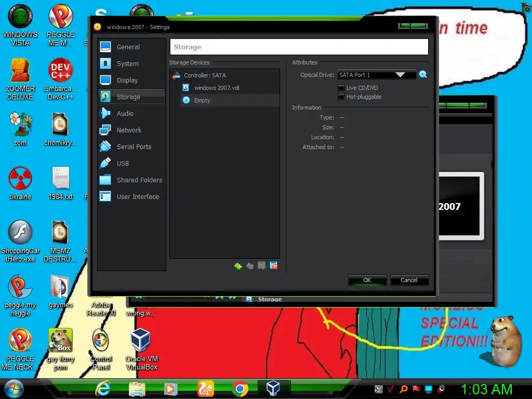532x399 pixels.
Task: Click the Control Panel desktop icon
Action: tap(101, 350)
